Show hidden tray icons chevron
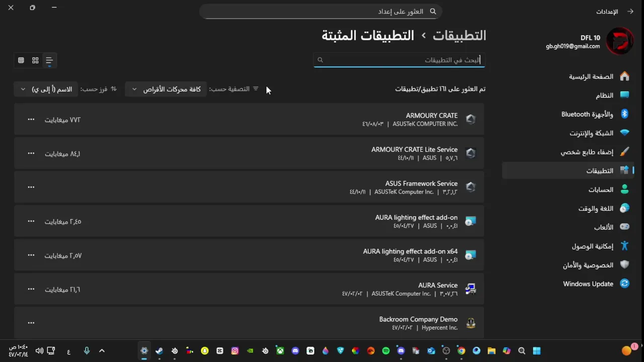Screen dimensions: 644x362 point(102,351)
